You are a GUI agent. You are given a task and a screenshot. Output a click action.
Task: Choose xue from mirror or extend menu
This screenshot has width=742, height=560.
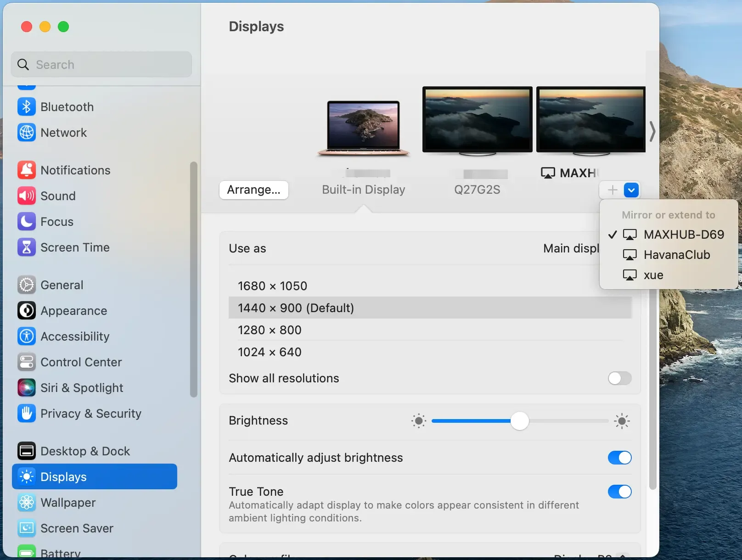[669, 275]
